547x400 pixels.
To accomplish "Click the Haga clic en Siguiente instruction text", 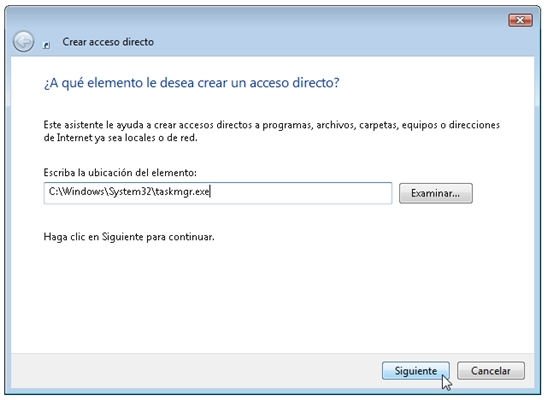I will [129, 237].
